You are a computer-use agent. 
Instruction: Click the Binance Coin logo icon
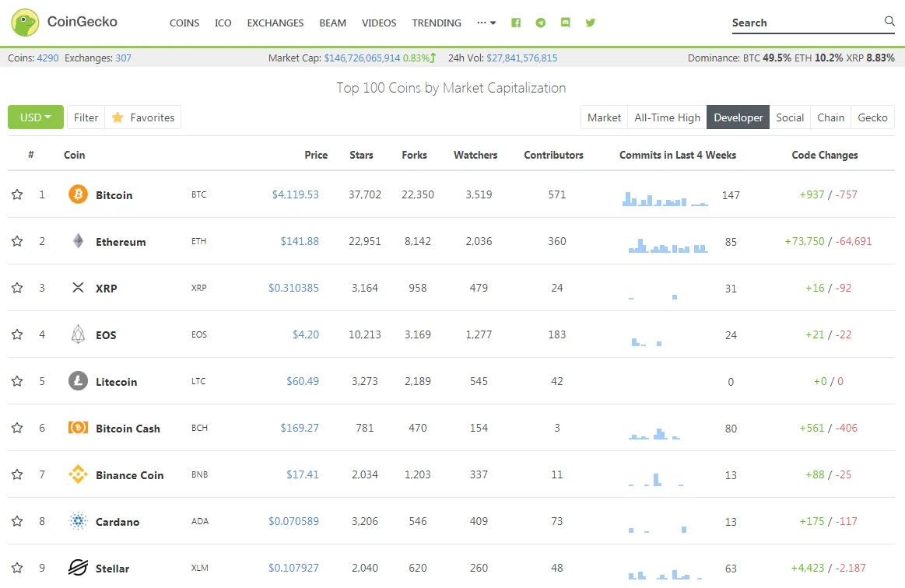click(78, 474)
